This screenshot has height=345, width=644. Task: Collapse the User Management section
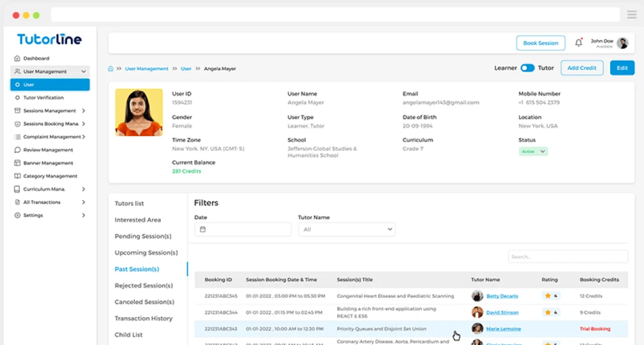[x=84, y=72]
